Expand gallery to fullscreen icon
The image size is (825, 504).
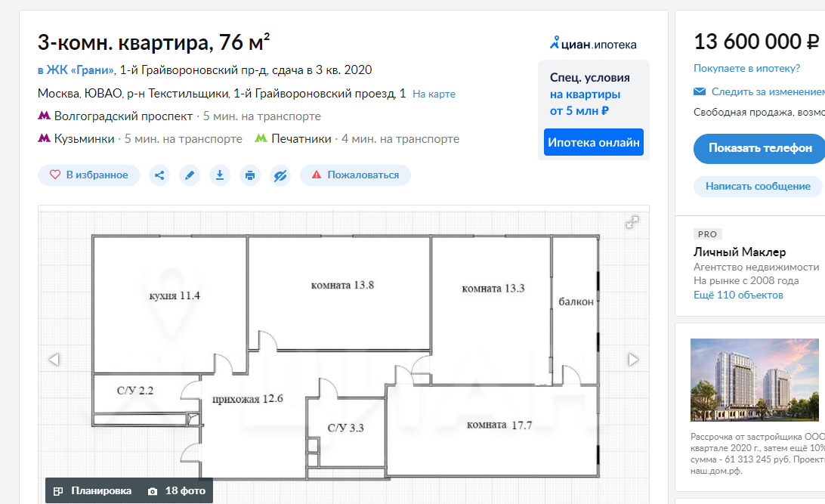632,222
